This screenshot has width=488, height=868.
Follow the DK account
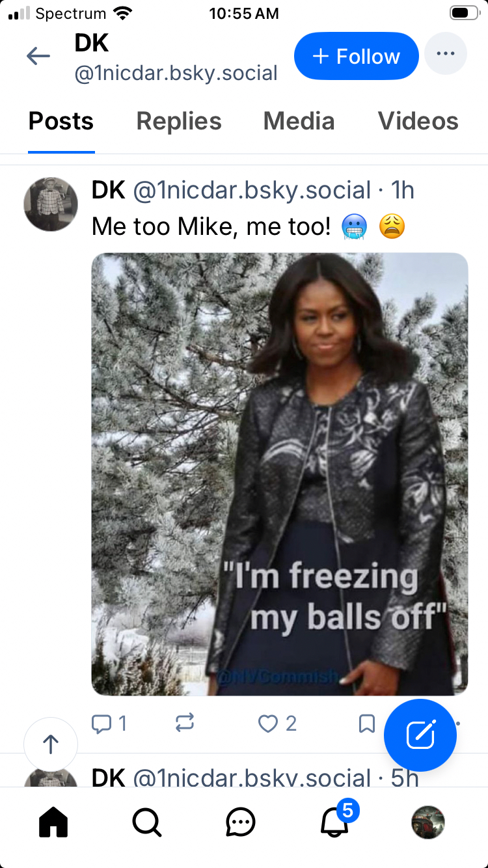[356, 57]
